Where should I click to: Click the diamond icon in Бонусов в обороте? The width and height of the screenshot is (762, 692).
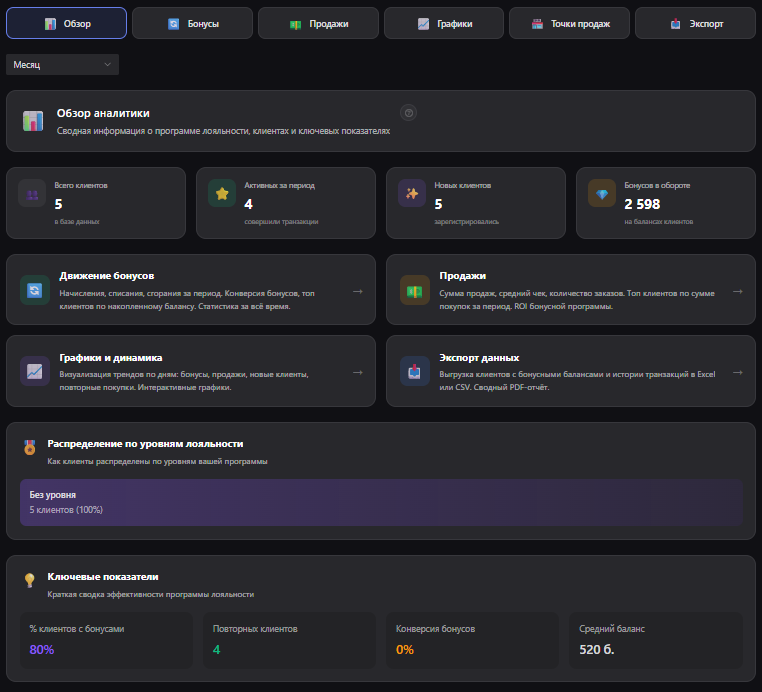click(x=602, y=193)
